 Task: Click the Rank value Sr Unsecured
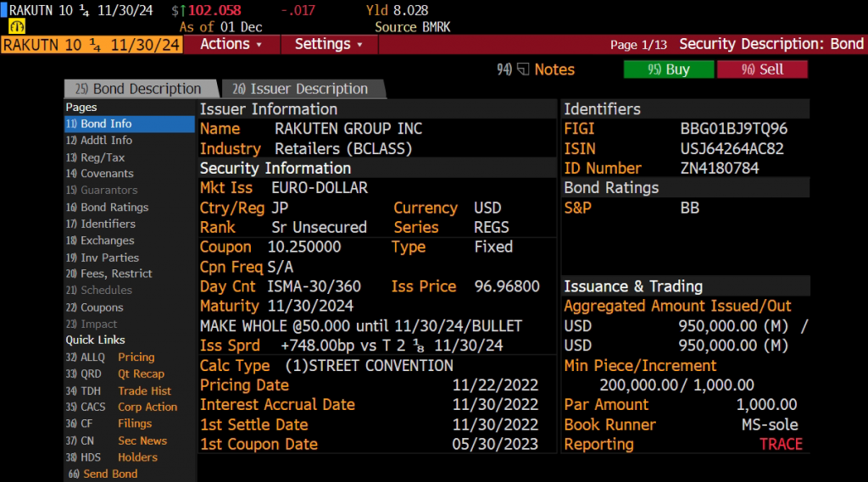[x=319, y=227]
